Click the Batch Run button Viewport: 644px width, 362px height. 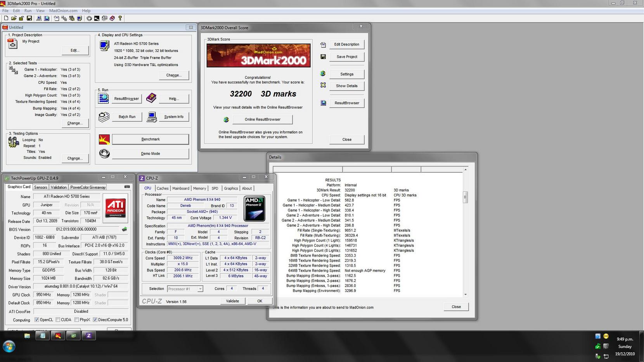[x=127, y=117]
